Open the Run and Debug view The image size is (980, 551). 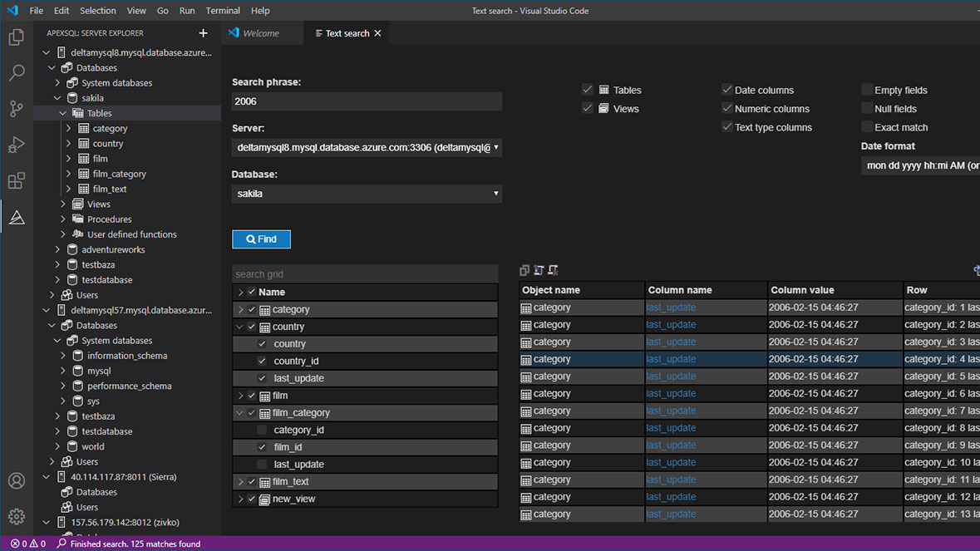click(x=17, y=145)
